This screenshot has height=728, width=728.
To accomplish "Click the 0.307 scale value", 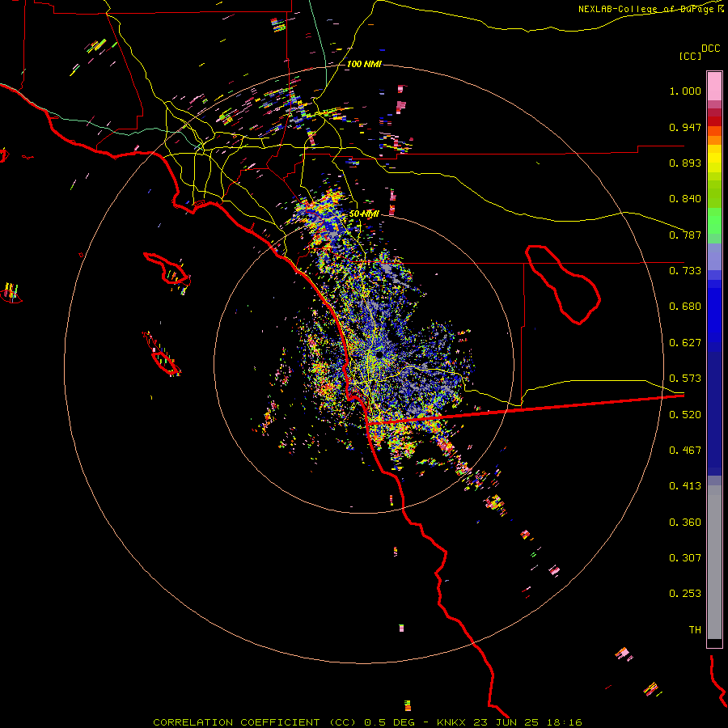I will click(x=685, y=558).
